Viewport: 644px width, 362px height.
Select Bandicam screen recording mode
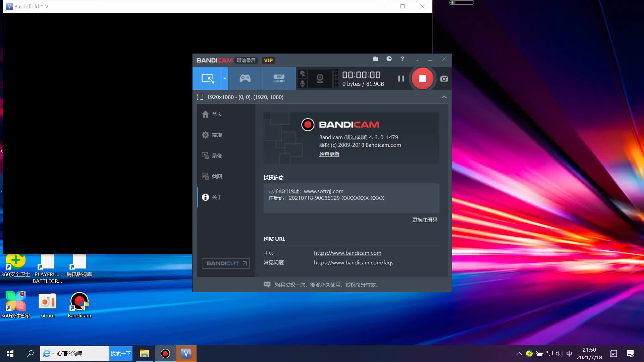click(207, 78)
